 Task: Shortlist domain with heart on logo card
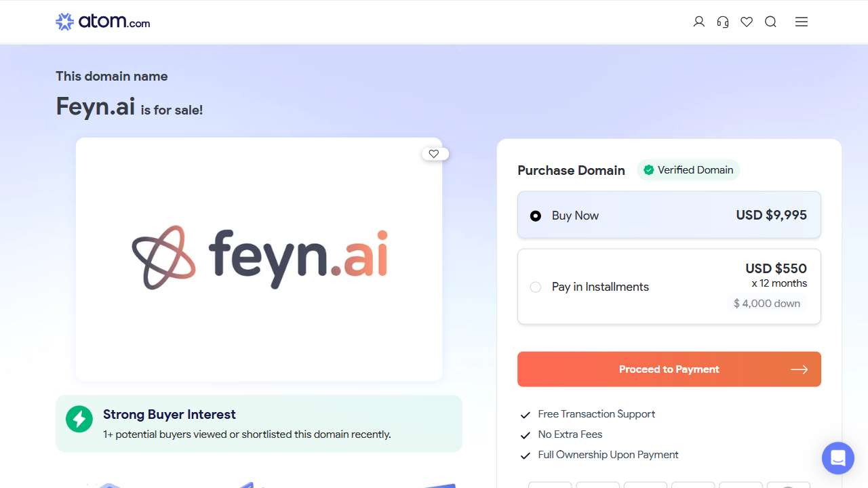(x=435, y=154)
